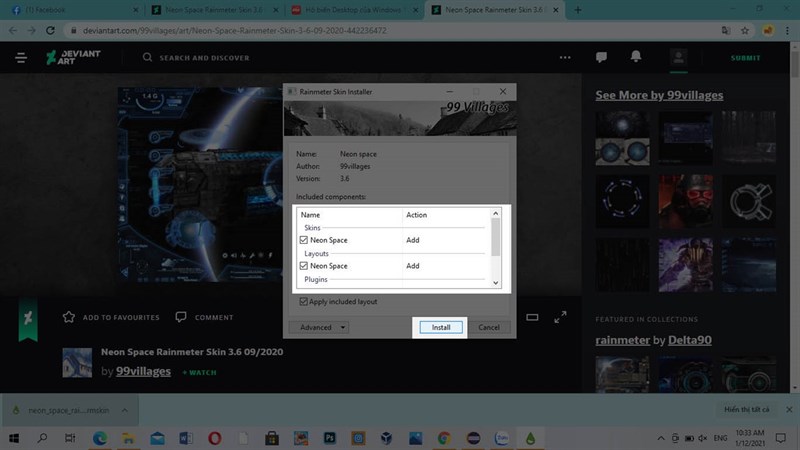This screenshot has height=450, width=800.
Task: Open Action Center notifications icon
Action: tap(781, 438)
